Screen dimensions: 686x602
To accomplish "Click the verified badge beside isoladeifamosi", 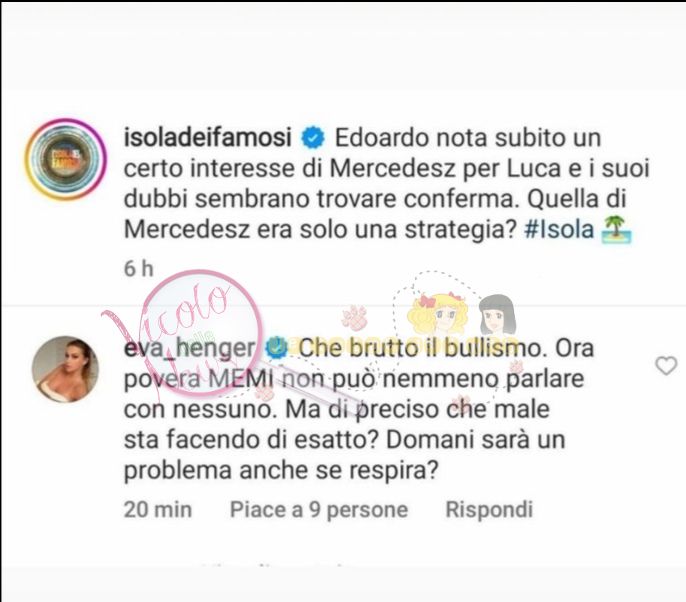I will click(313, 138).
